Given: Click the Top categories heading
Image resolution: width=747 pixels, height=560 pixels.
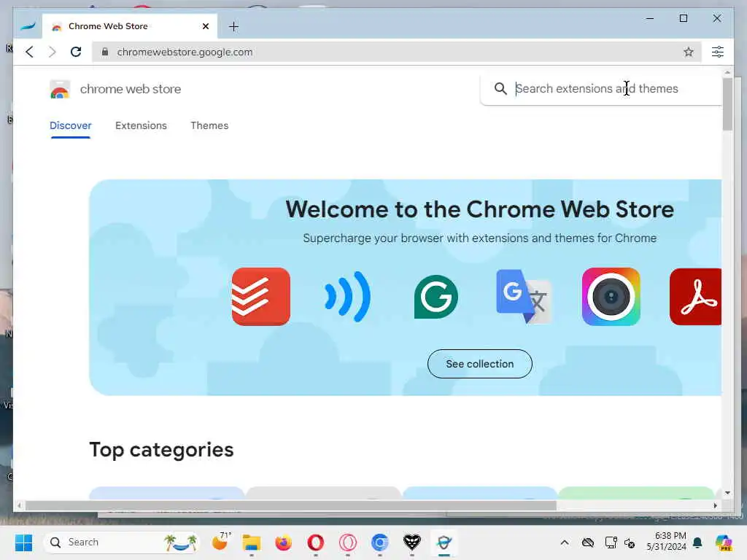Looking at the screenshot, I should [x=161, y=450].
